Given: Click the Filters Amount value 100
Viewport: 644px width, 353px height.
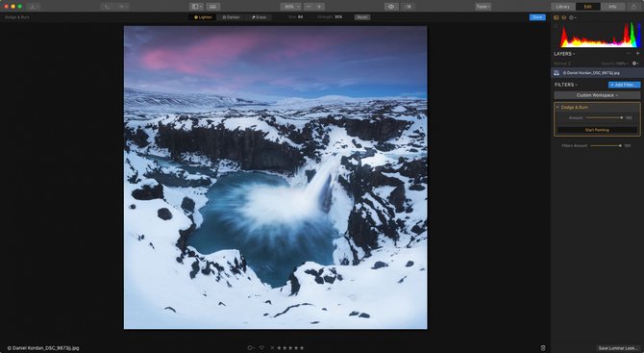Looking at the screenshot, I should [627, 145].
